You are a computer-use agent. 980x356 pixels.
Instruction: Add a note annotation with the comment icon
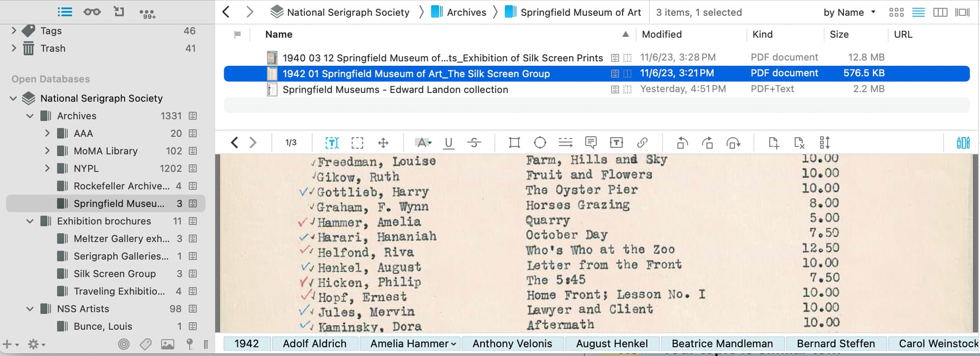tap(591, 143)
